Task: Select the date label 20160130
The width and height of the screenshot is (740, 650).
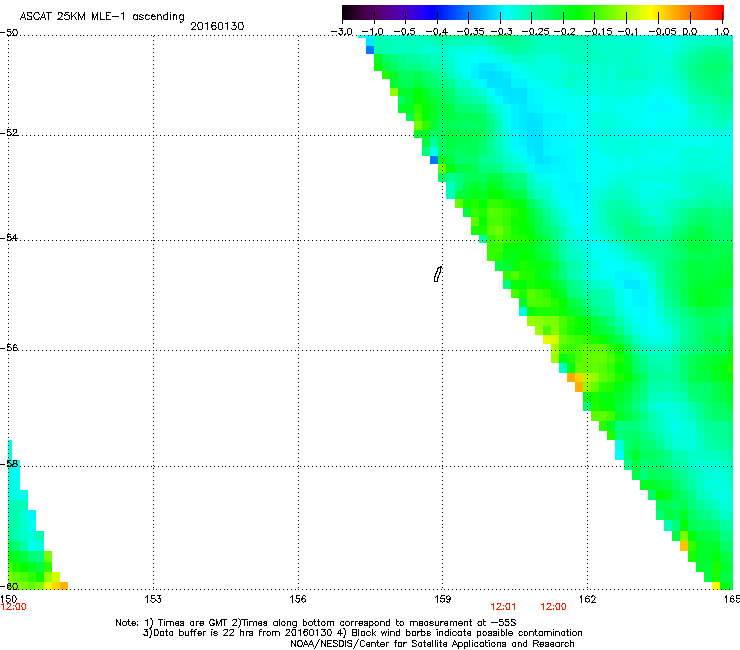Action: tap(217, 26)
